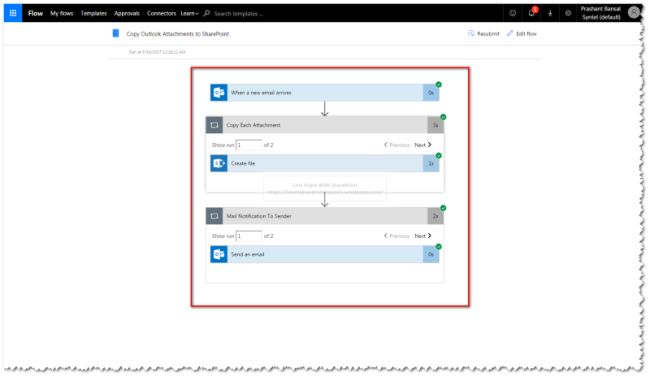Select the Copy Outlook Attachments to SharePoint title
Screen dimensions: 650x377
point(177,34)
